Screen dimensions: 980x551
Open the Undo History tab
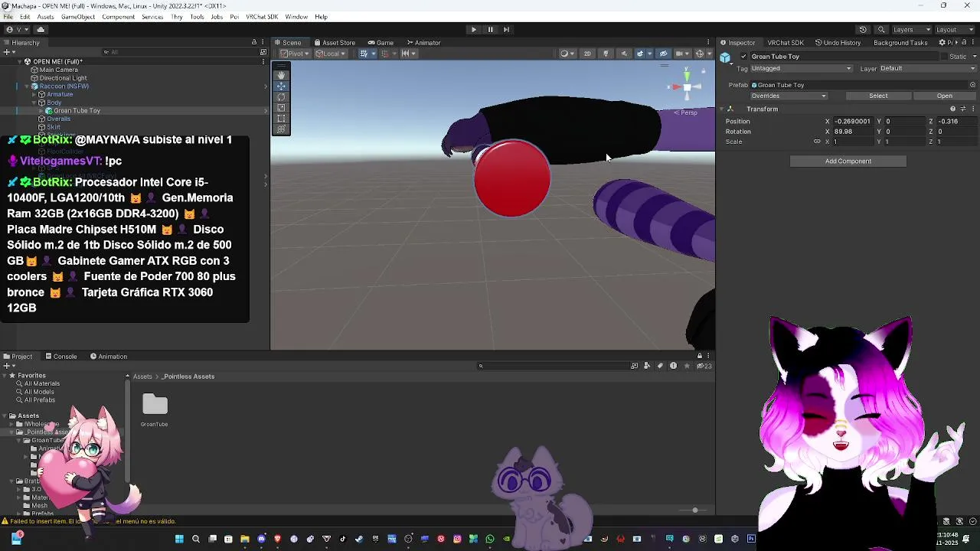838,43
